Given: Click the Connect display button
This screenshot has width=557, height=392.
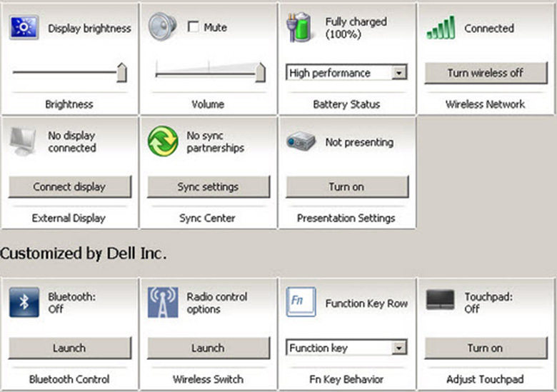Looking at the screenshot, I should [70, 187].
